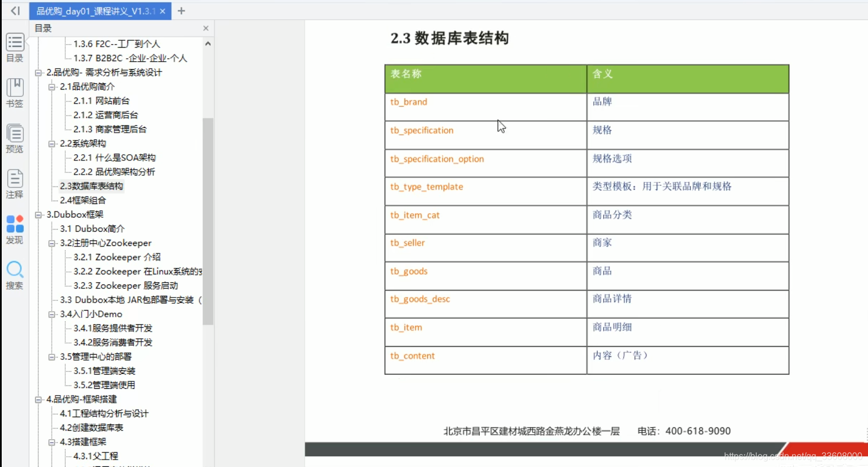Close the 目录 outline panel
The width and height of the screenshot is (868, 467).
pos(206,28)
